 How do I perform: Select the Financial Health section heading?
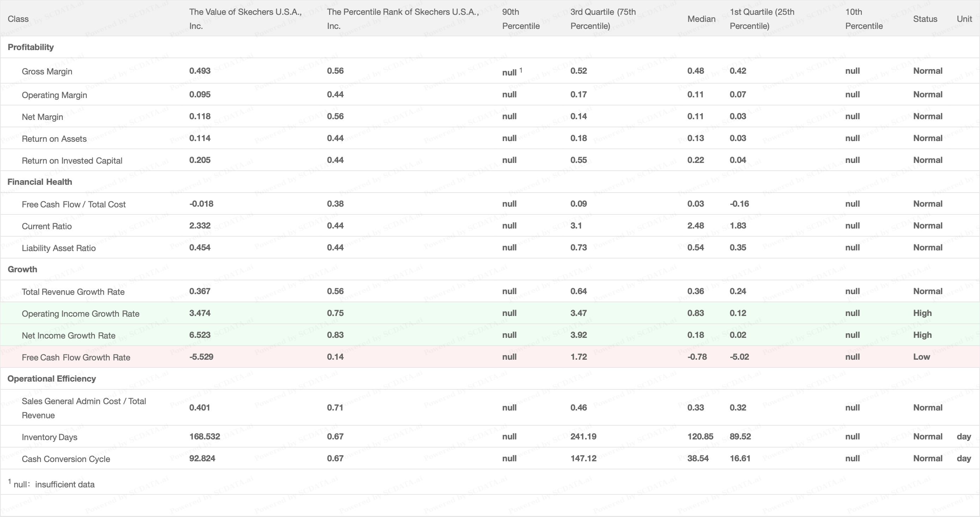(40, 182)
